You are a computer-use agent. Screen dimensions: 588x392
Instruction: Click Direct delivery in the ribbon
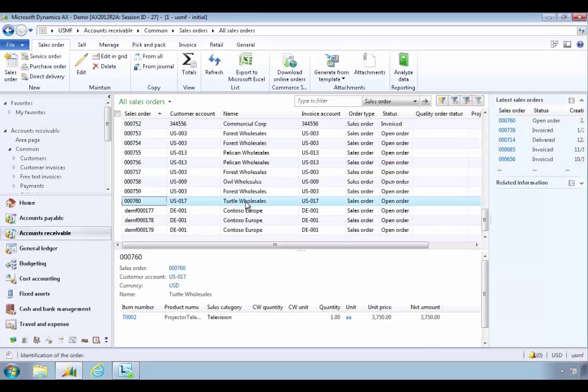[43, 76]
